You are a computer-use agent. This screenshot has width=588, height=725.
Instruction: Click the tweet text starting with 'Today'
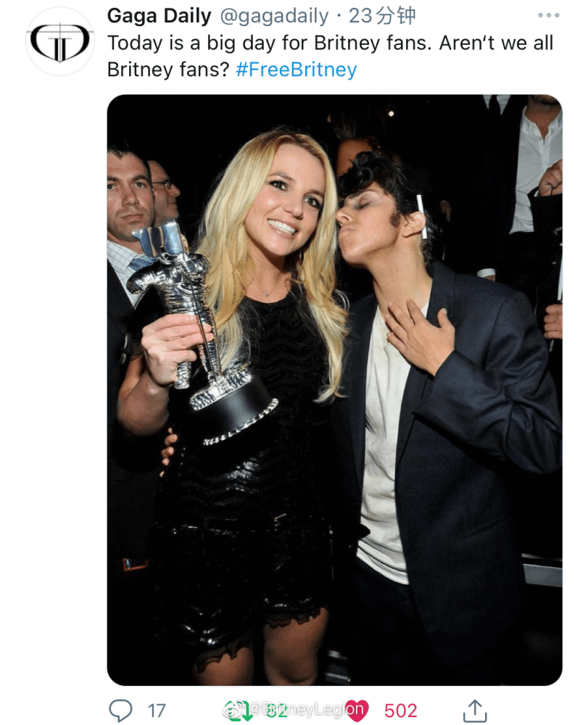coord(330,57)
